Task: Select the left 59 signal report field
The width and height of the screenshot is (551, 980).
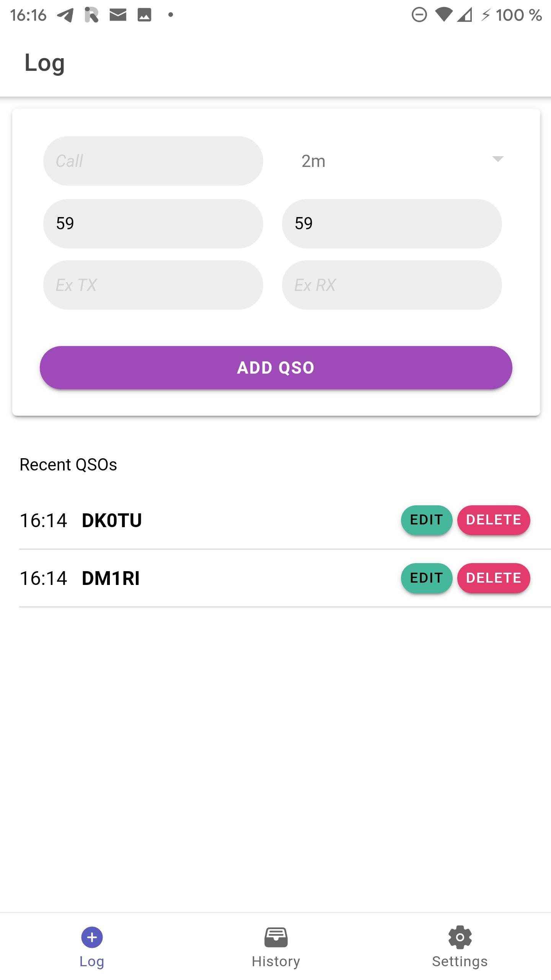Action: pos(153,224)
